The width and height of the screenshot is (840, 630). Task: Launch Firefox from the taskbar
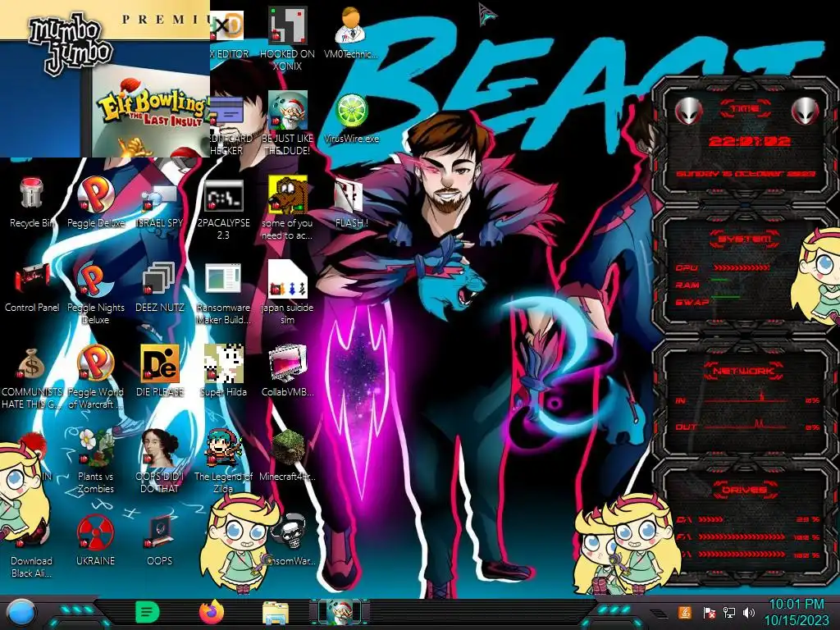point(212,612)
